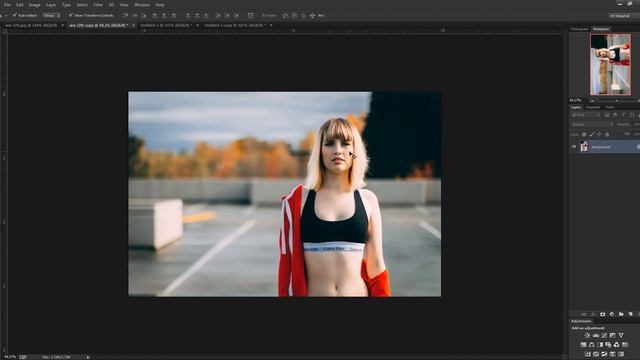Add a Hue/Saturation adjustment
The height and width of the screenshot is (360, 640).
[583, 345]
